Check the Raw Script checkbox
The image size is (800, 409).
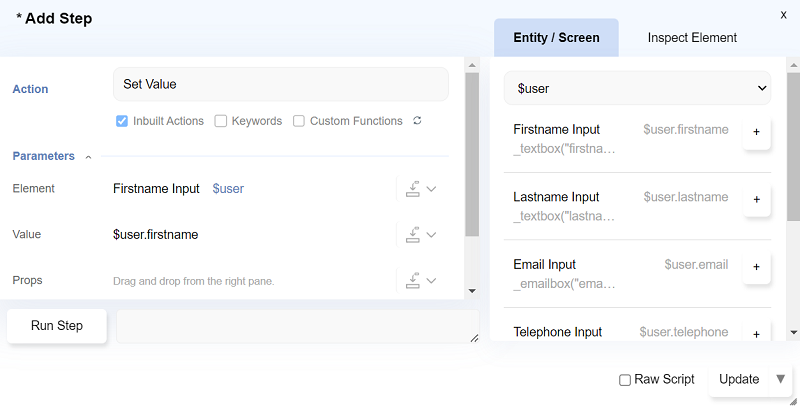click(625, 380)
